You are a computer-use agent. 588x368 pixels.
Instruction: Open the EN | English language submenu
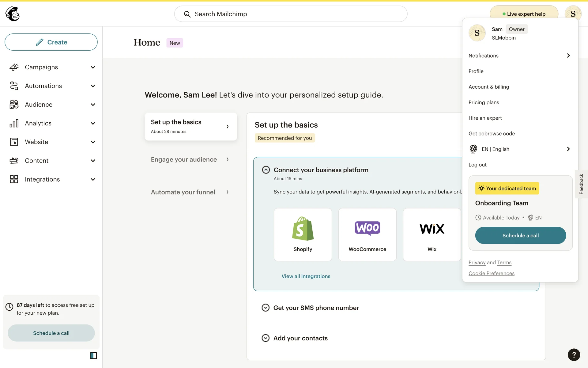click(x=520, y=149)
